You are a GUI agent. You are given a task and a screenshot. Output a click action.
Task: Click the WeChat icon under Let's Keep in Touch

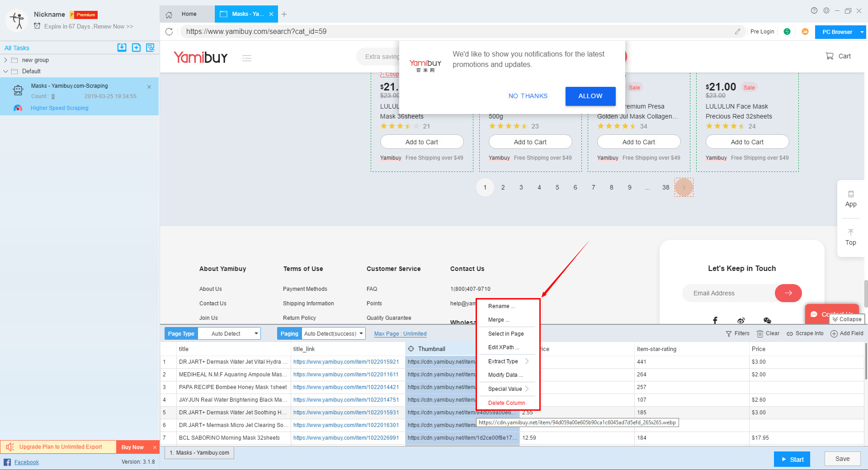[x=767, y=320]
